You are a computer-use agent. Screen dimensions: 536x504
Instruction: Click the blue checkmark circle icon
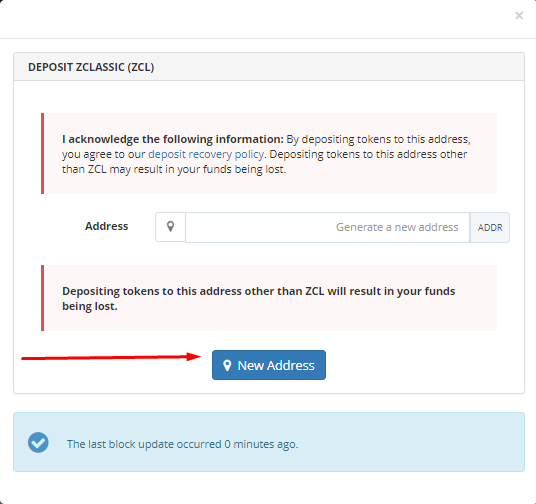38,442
